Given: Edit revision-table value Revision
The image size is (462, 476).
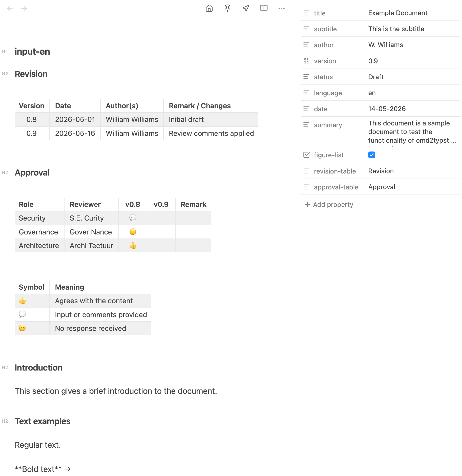Looking at the screenshot, I should click(x=381, y=171).
